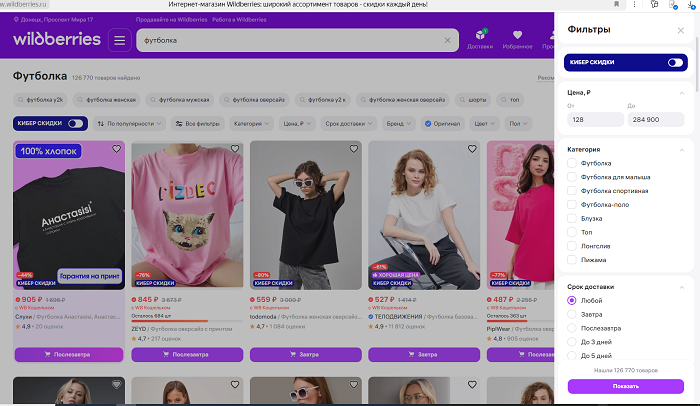Open the Доставки delivery icon
This screenshot has height=406, width=700.
480,39
